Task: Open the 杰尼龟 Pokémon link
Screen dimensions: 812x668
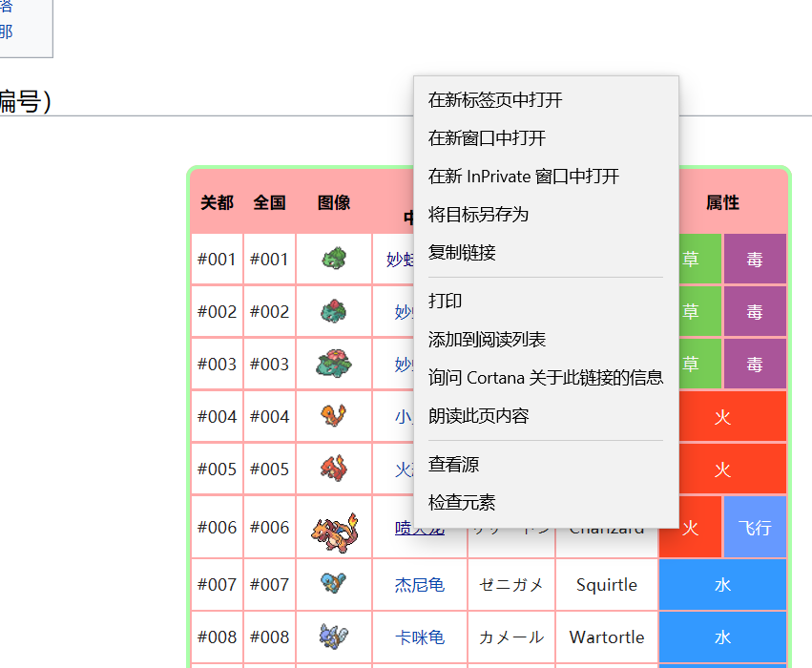Action: click(x=419, y=584)
